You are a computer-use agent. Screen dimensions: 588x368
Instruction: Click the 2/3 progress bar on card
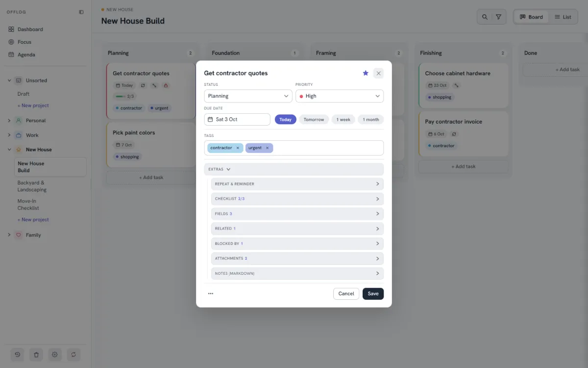pos(124,97)
